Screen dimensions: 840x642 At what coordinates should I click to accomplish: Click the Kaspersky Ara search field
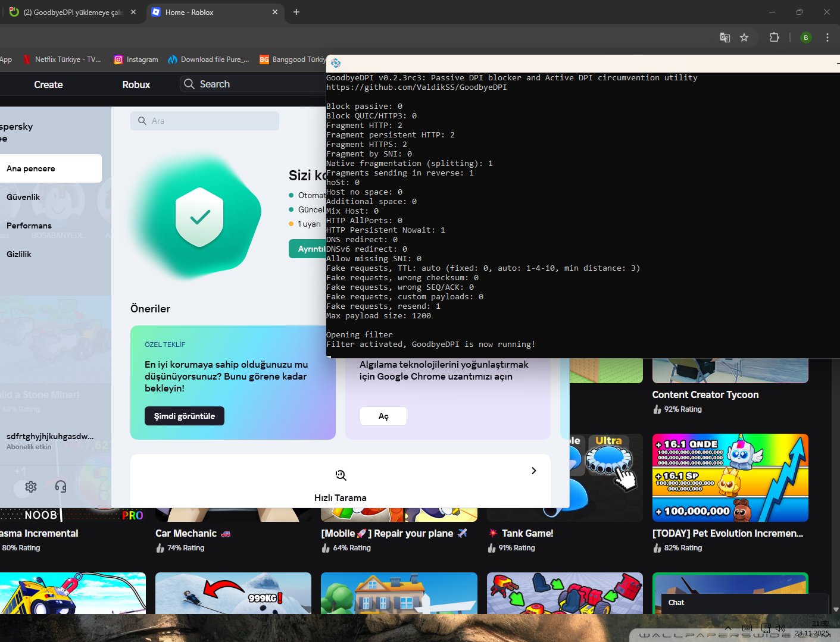tap(205, 121)
